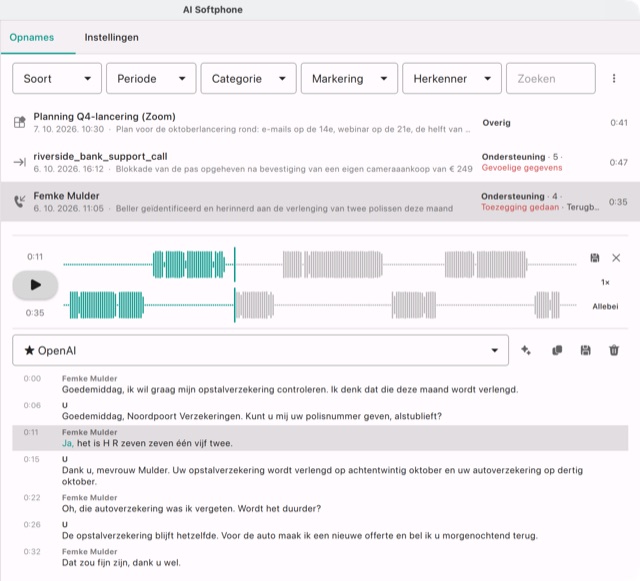The image size is (640, 581).
Task: Click the Zoeken search field
Action: tap(550, 78)
